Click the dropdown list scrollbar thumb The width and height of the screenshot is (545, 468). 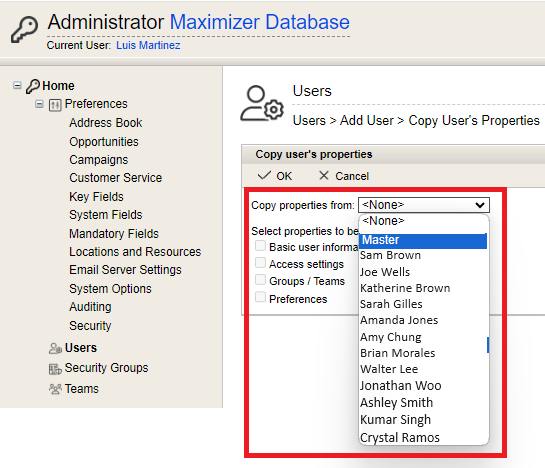(488, 345)
